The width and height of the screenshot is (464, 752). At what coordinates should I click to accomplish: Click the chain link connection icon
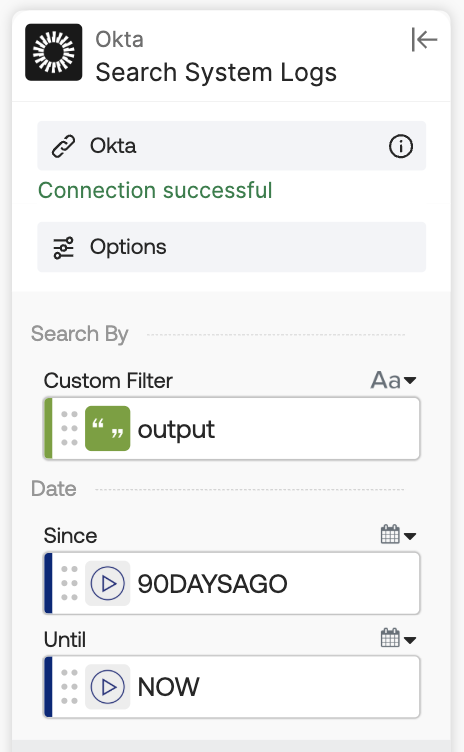63,146
